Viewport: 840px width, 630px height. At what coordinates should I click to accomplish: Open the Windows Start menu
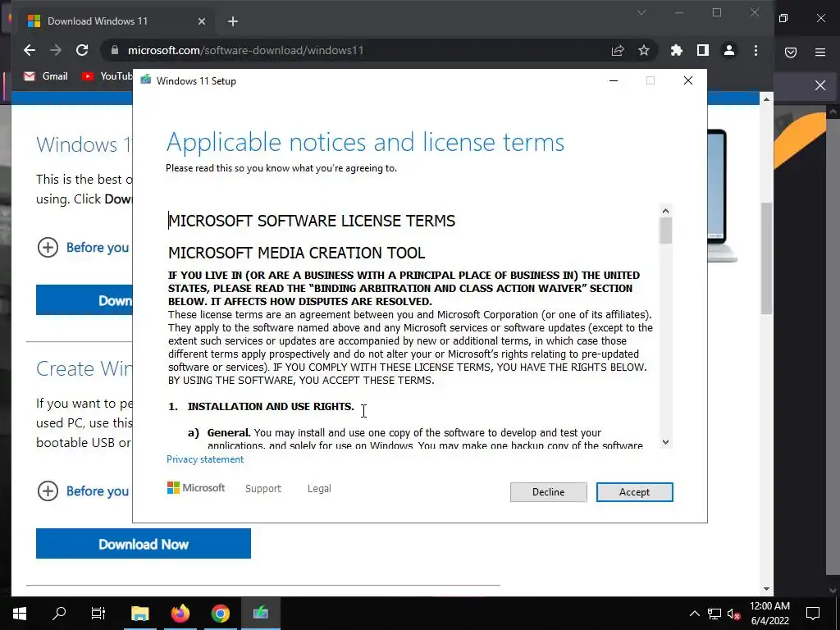click(20, 614)
